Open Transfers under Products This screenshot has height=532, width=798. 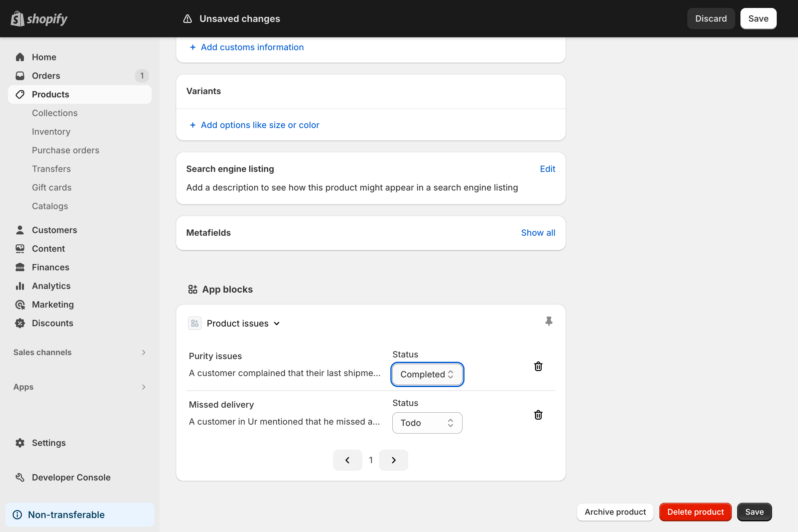(x=51, y=169)
